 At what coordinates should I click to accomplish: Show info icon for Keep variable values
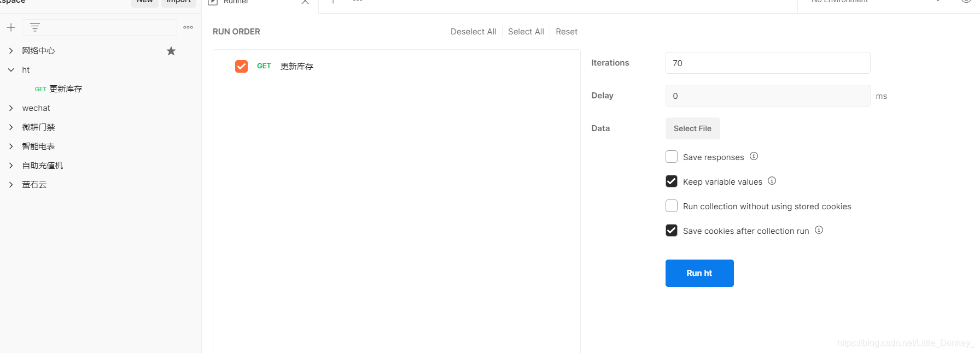[772, 181]
